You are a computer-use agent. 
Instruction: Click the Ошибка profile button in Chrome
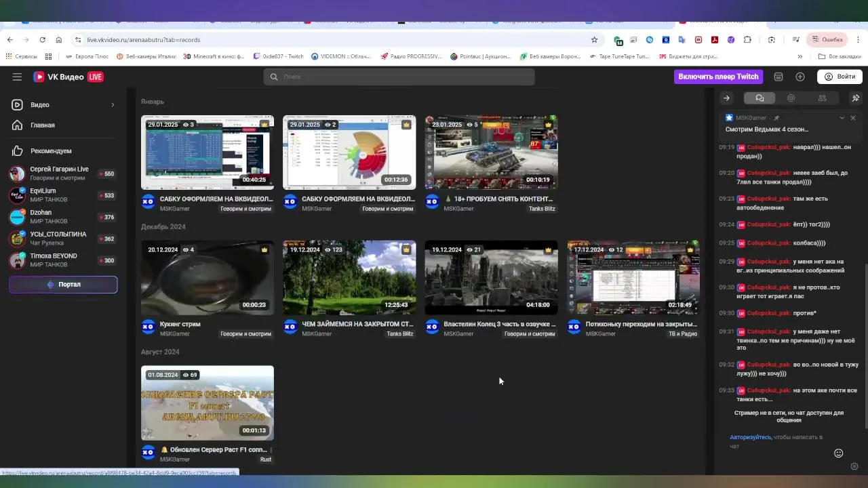click(x=827, y=39)
